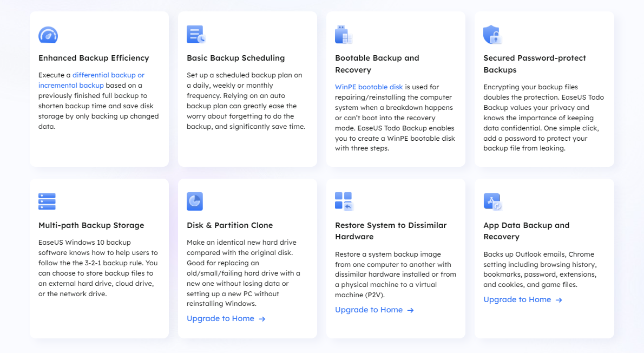Click the arrow beside Disk Clone's Upgrade link

(x=262, y=319)
